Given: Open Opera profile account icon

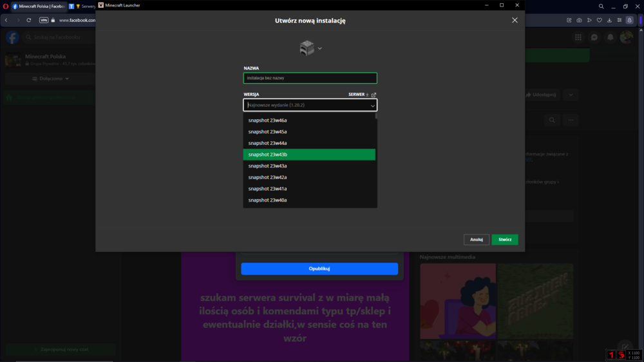Looking at the screenshot, I should pyautogui.click(x=629, y=20).
